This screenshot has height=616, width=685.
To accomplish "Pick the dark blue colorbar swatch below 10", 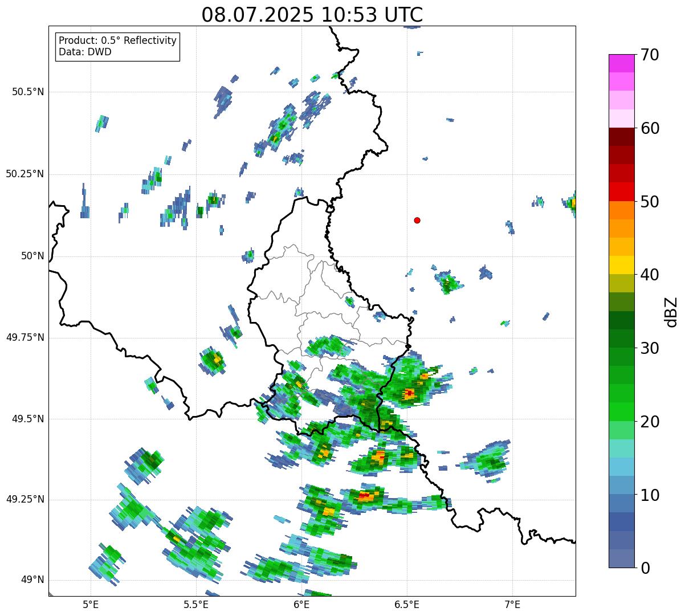I will [x=622, y=522].
